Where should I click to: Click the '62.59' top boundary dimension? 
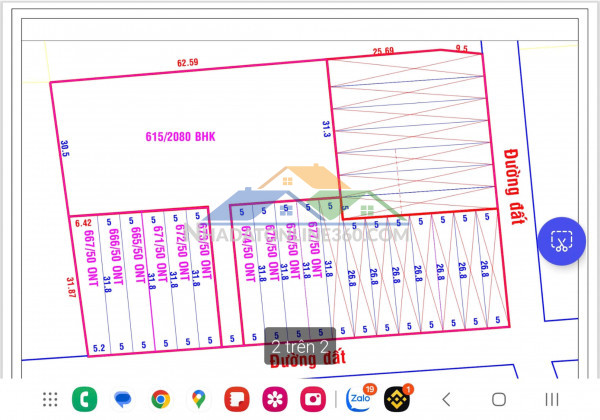tap(188, 62)
